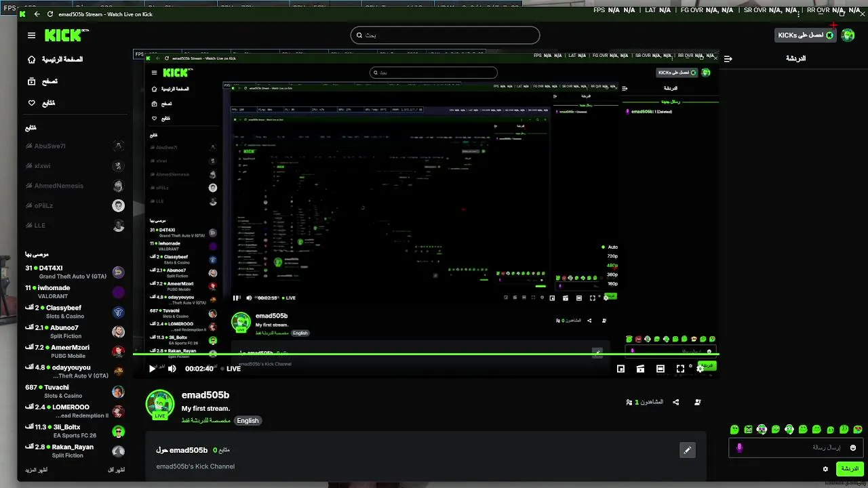Click purple microphone icon in chat
868x488 pixels.
coord(739,447)
